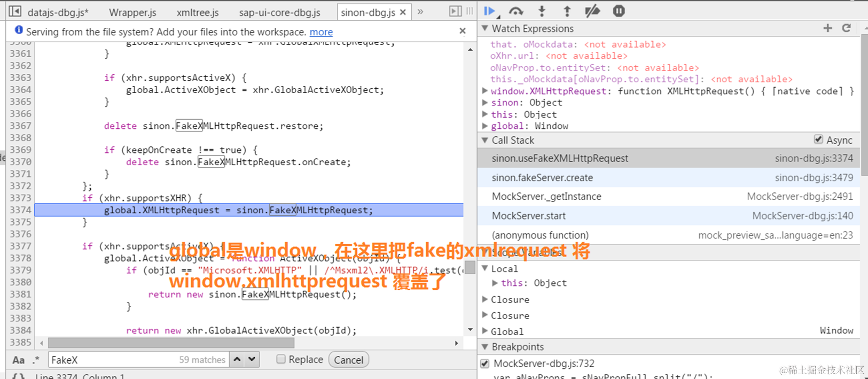868x379 pixels.
Task: Expand the second Closure scope
Action: click(485, 315)
